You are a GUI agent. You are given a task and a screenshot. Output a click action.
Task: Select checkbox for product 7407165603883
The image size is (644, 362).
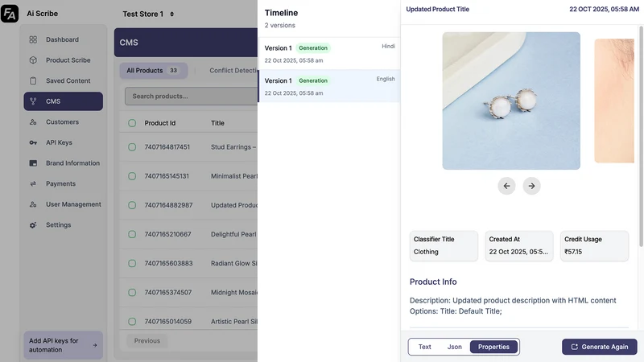[x=132, y=264]
